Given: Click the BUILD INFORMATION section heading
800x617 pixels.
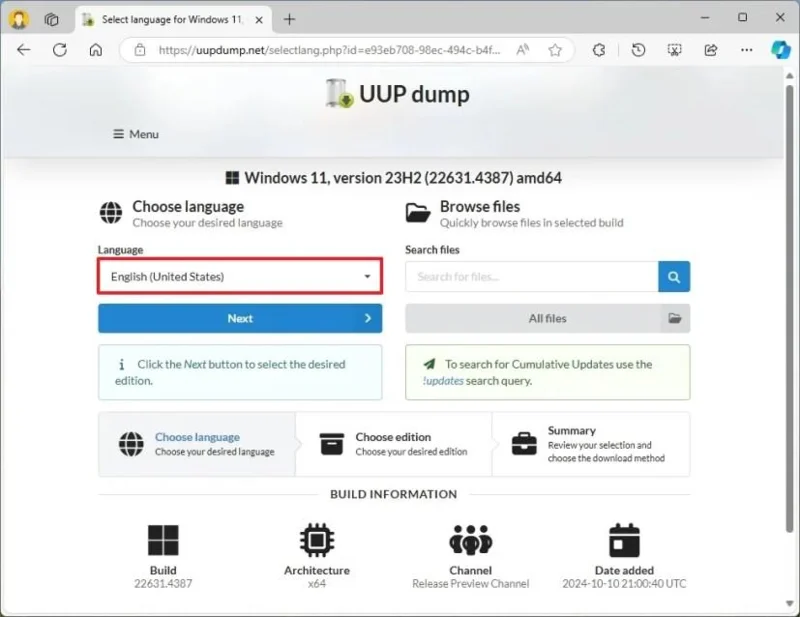Looking at the screenshot, I should tap(393, 494).
